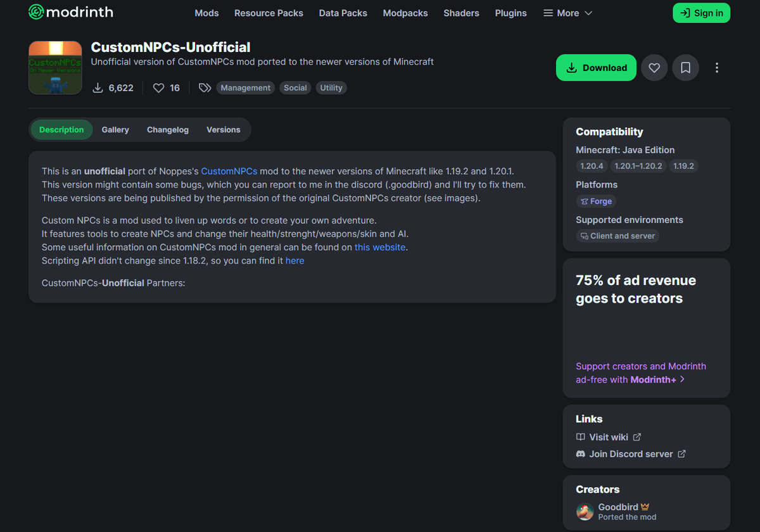The height and width of the screenshot is (532, 760).
Task: Open the Versions tab
Action: (224, 130)
